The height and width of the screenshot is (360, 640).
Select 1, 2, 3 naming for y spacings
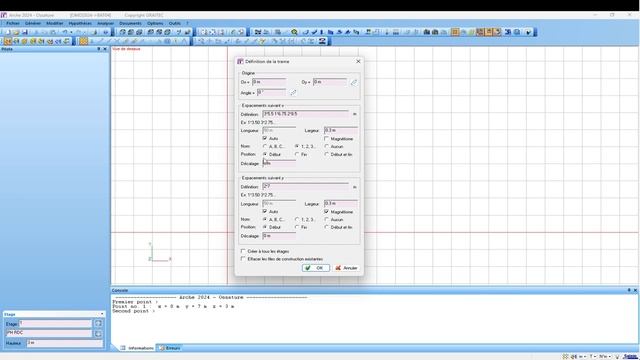click(x=297, y=219)
